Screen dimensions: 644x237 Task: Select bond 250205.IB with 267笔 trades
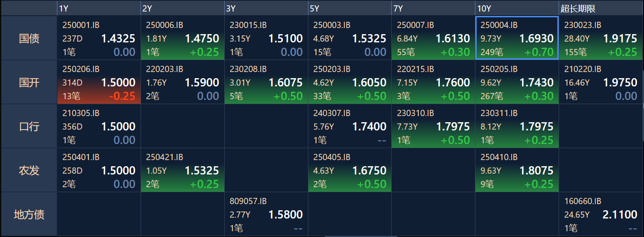click(517, 82)
